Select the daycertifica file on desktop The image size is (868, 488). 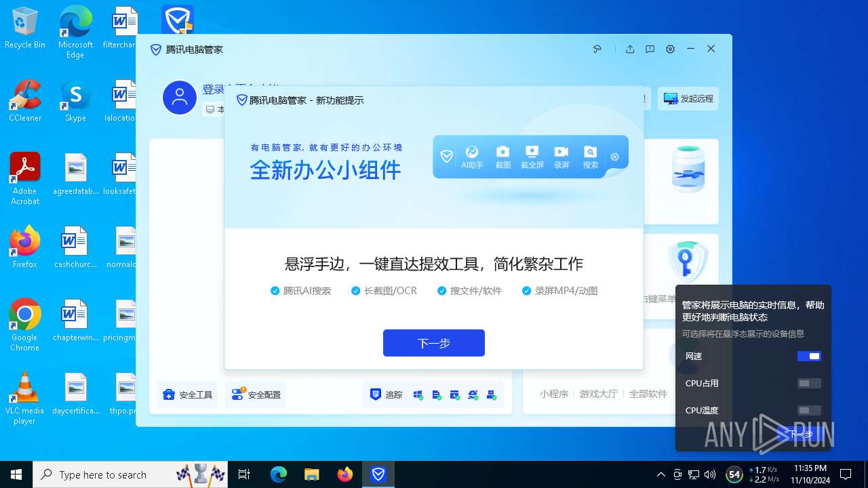(75, 393)
